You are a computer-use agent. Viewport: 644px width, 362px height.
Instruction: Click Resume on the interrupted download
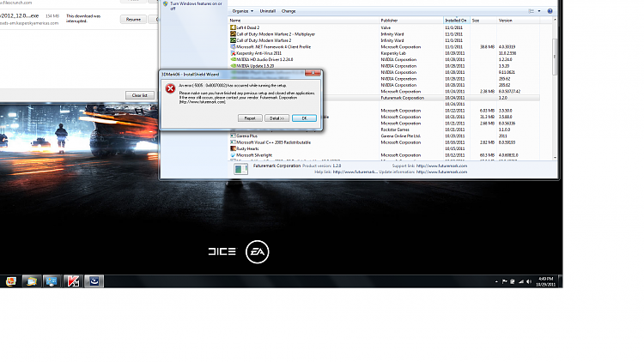click(x=133, y=19)
